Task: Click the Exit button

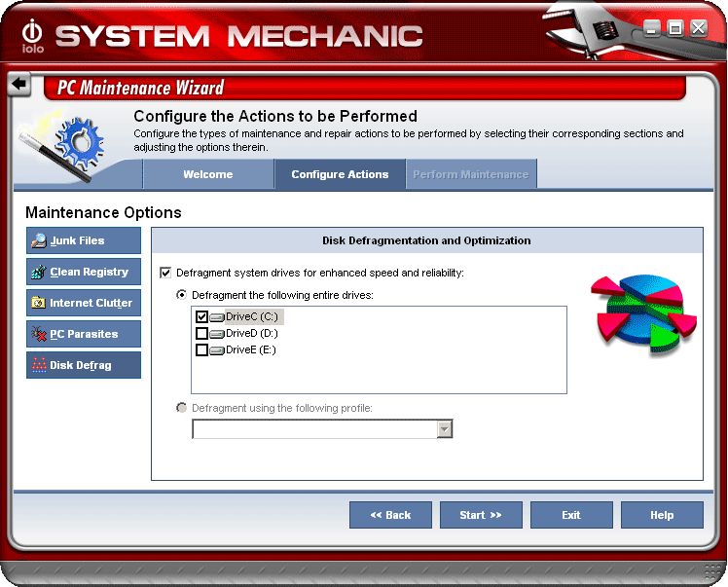Action: coord(571,515)
